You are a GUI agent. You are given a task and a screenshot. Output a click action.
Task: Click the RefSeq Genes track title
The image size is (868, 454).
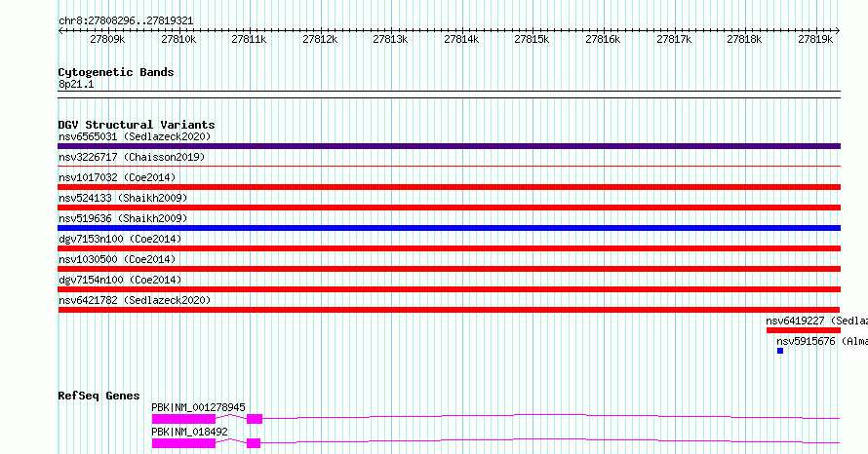tap(99, 396)
